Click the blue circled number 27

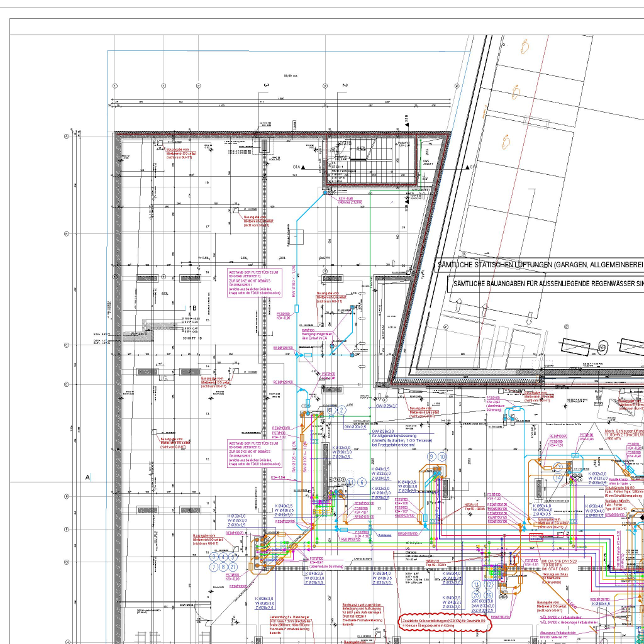233,567
